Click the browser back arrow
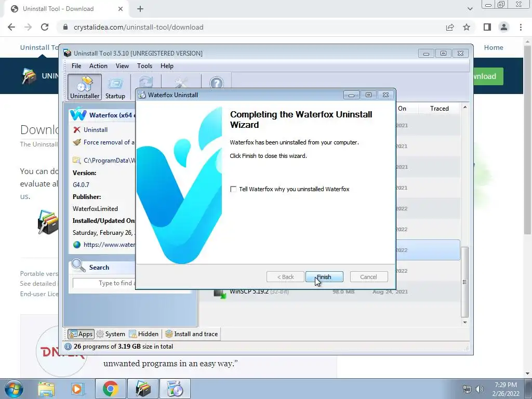Viewport: 532px width, 399px height. [x=11, y=27]
